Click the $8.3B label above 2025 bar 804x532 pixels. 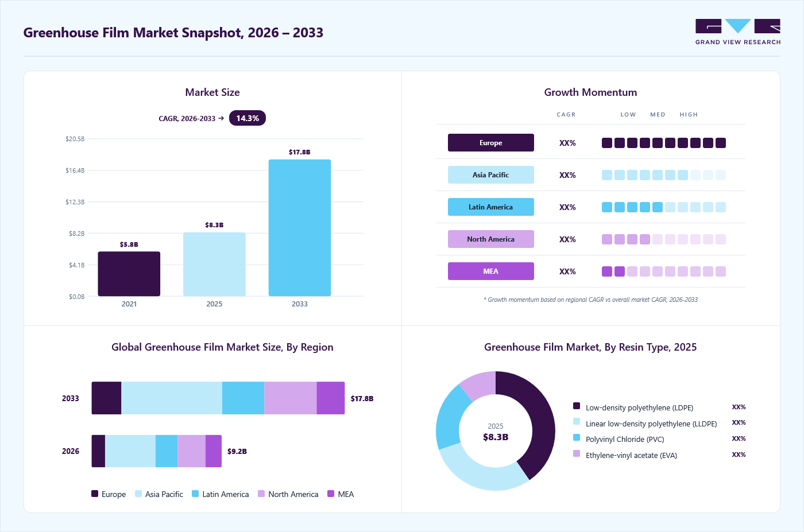(x=214, y=225)
